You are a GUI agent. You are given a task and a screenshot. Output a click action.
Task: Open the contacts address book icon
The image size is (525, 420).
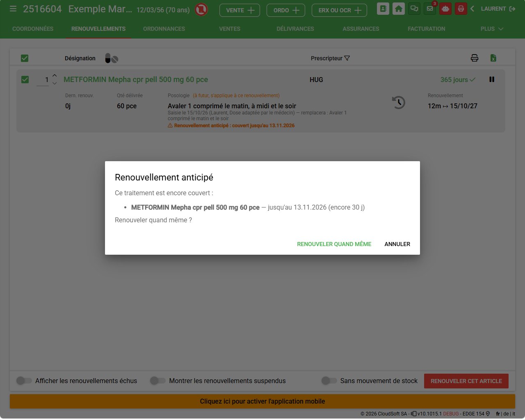pyautogui.click(x=383, y=9)
